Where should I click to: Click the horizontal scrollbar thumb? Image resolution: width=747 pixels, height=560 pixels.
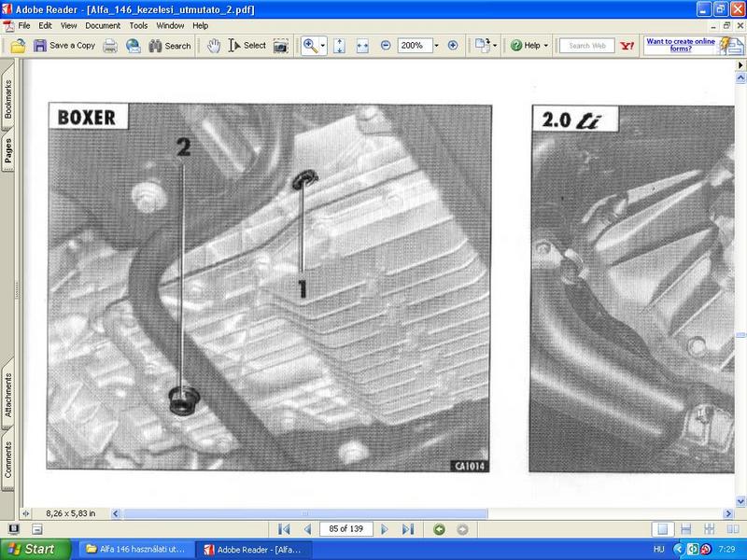(x=305, y=513)
